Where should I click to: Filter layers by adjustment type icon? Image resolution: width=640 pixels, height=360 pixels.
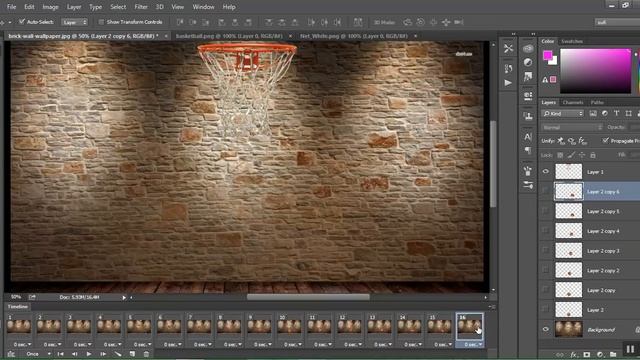pos(605,113)
